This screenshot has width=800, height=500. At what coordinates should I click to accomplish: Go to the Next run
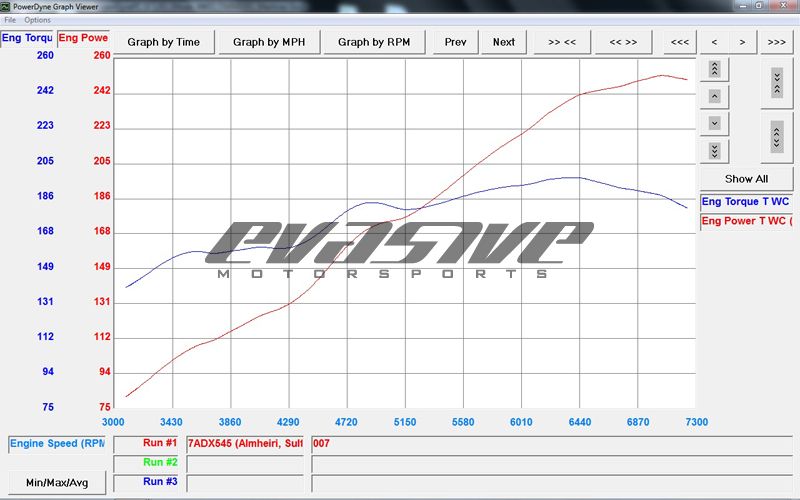click(504, 42)
